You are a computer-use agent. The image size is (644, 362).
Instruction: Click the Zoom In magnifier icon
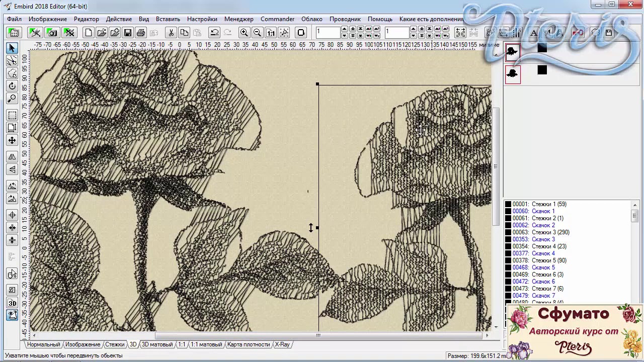pyautogui.click(x=244, y=33)
